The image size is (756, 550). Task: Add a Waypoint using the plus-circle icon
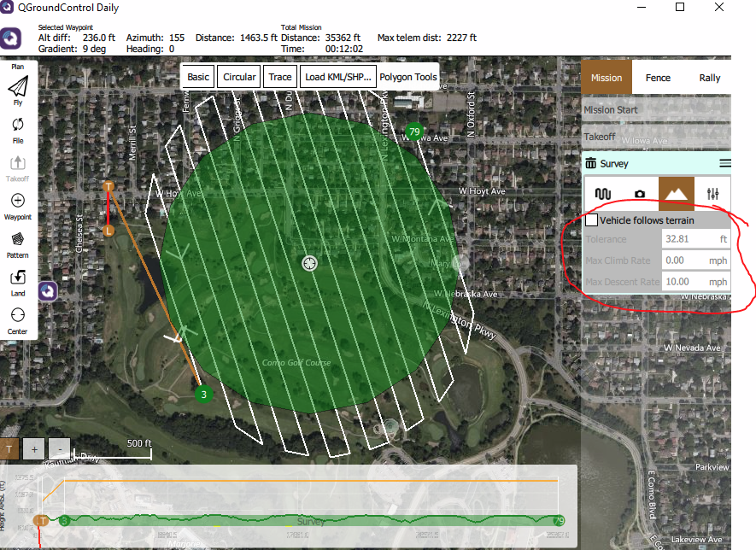pos(18,200)
